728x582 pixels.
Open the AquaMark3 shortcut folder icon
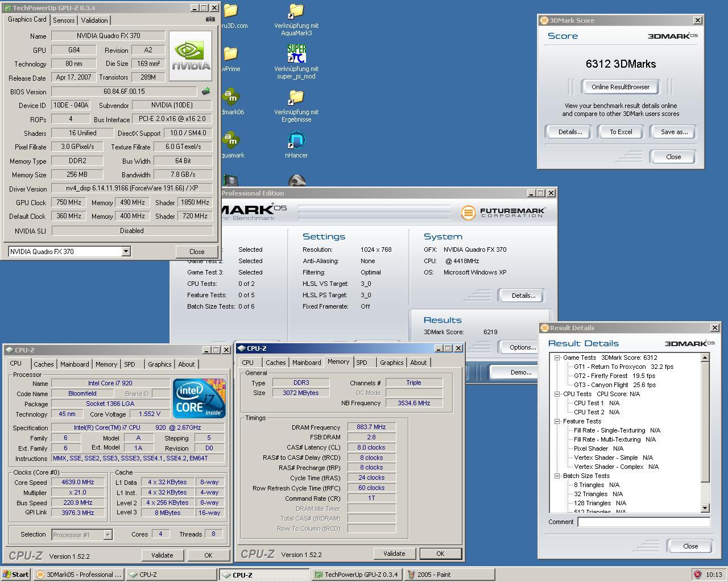pyautogui.click(x=296, y=11)
